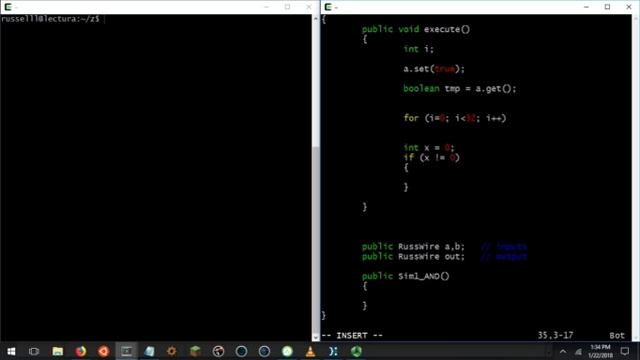Open the Action Center notifications icon
Screen dimensions: 640x360
point(624,351)
